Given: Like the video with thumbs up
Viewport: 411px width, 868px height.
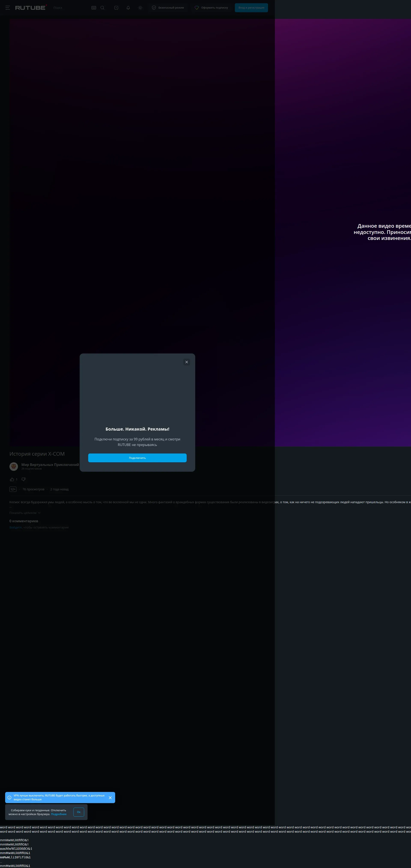Looking at the screenshot, I should point(12,479).
